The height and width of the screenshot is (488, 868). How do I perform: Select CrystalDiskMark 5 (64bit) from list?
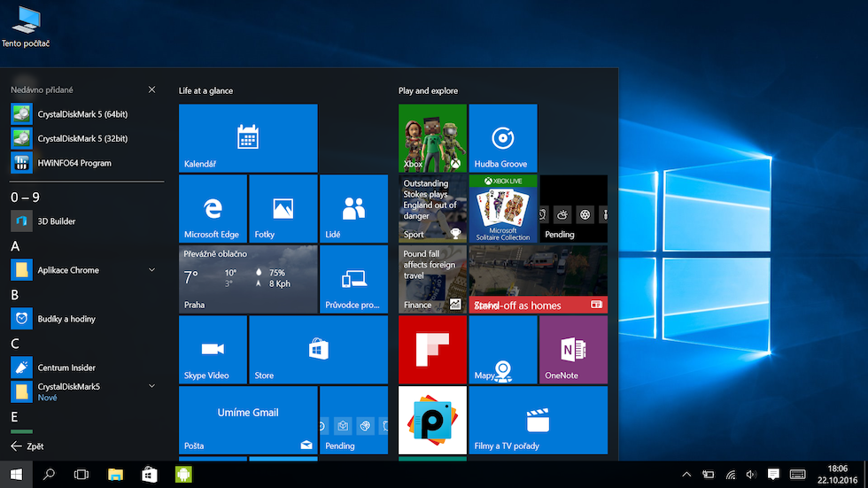tap(82, 114)
